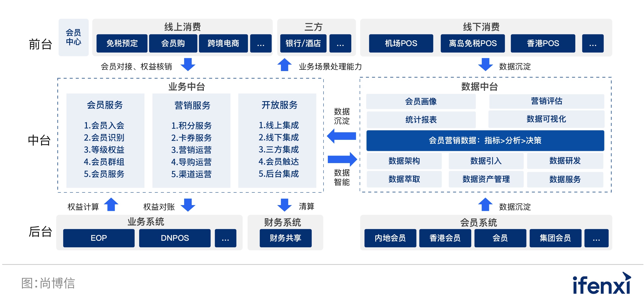
Task: Click the down arrow beside 会员对接、权益核销
Action: click(188, 64)
